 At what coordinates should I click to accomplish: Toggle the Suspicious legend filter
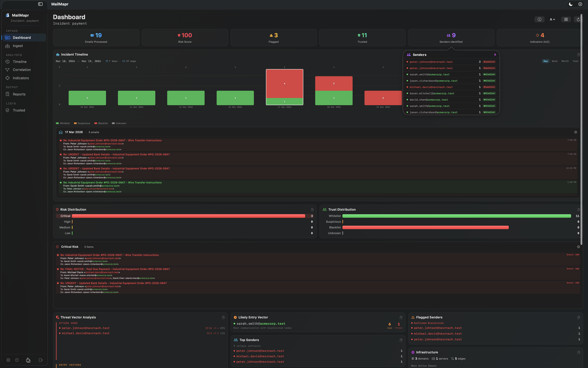(x=82, y=123)
